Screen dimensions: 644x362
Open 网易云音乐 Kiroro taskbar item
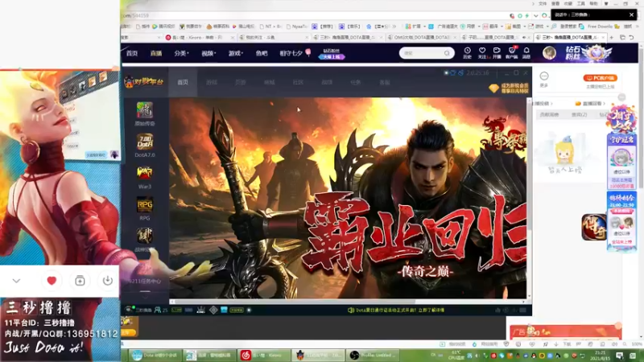(x=263, y=355)
